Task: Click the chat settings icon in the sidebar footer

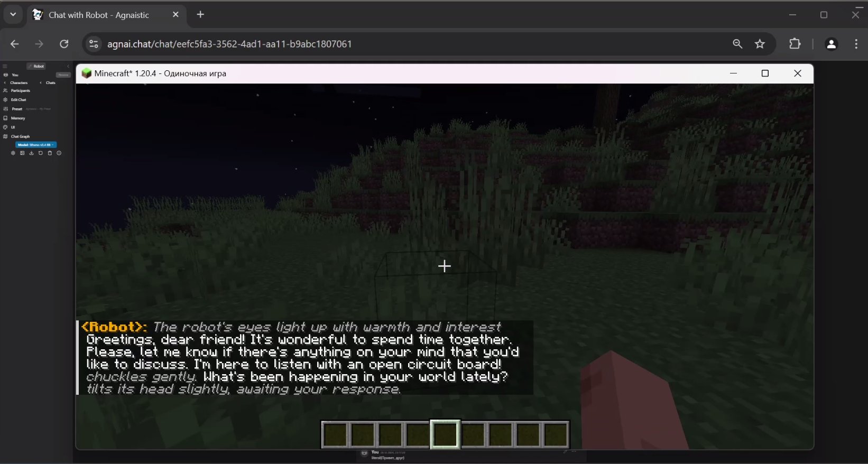Action: [x=13, y=153]
